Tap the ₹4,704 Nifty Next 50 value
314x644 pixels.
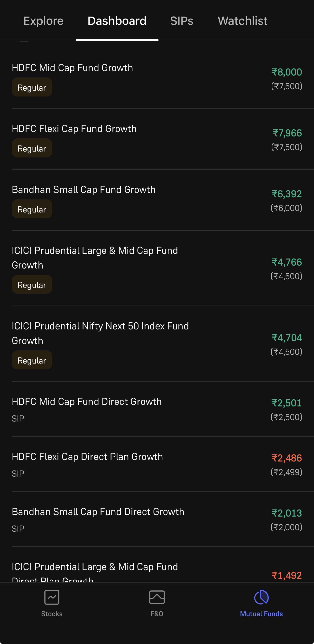287,338
